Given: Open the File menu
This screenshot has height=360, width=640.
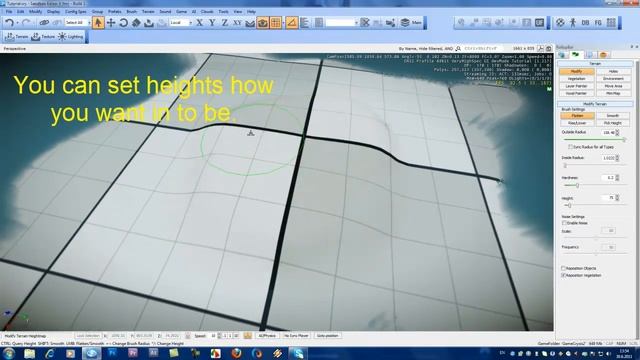Looking at the screenshot, I should coord(9,12).
